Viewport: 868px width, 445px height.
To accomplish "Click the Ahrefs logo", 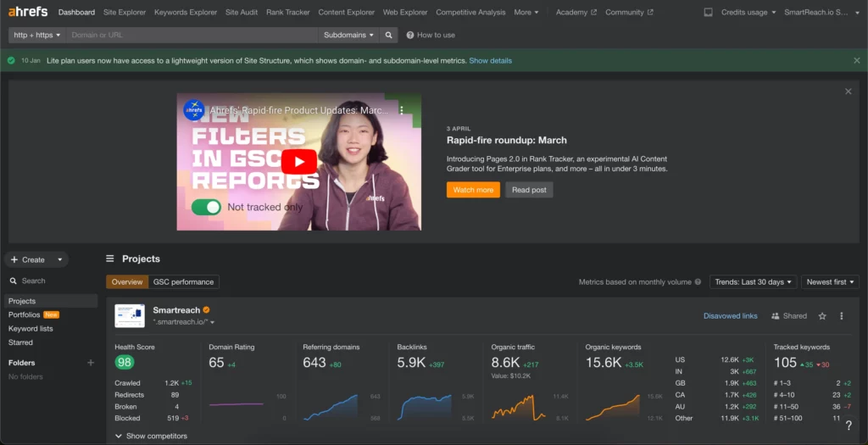I will click(28, 12).
